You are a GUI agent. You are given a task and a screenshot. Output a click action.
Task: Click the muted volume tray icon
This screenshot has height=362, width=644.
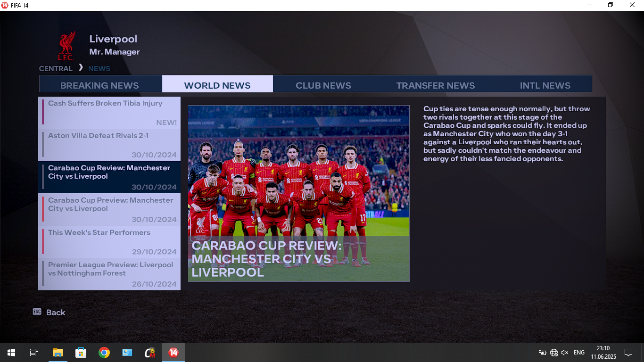(565, 353)
